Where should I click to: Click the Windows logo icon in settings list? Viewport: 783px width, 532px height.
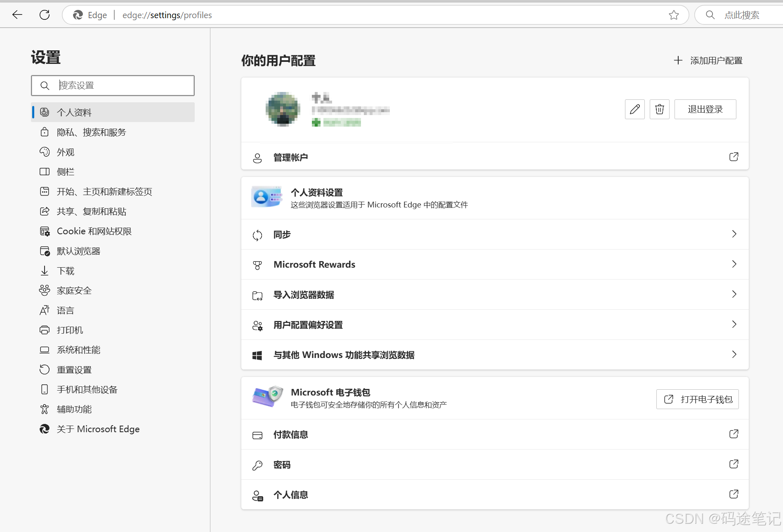click(257, 355)
